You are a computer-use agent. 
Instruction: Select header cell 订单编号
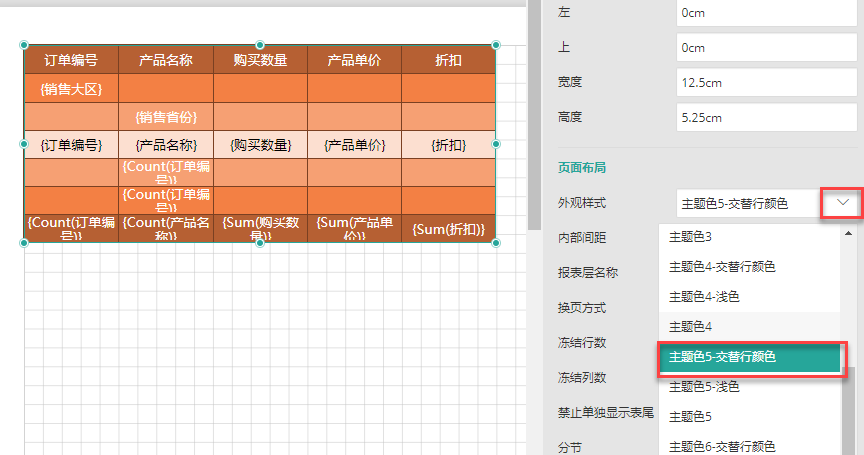71,59
